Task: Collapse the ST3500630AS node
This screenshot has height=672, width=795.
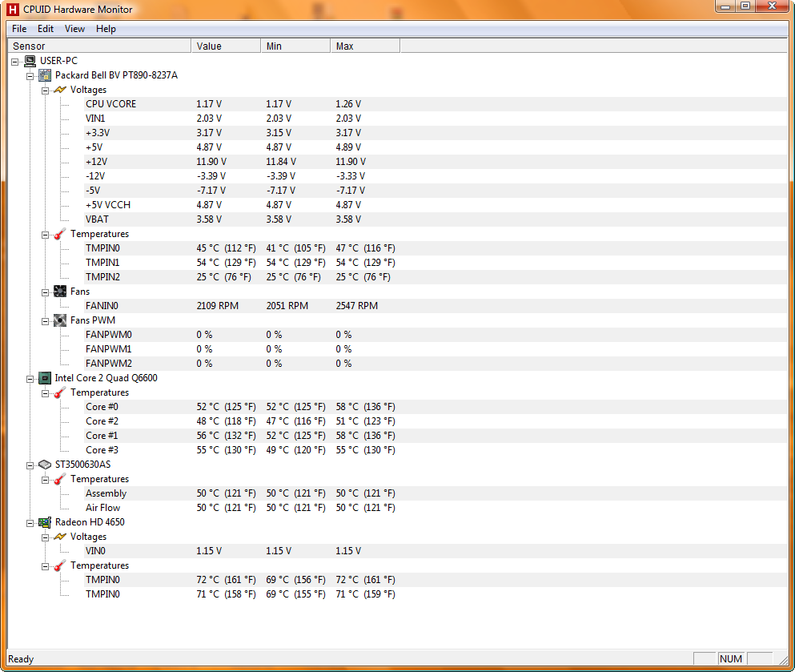Action: pos(30,465)
